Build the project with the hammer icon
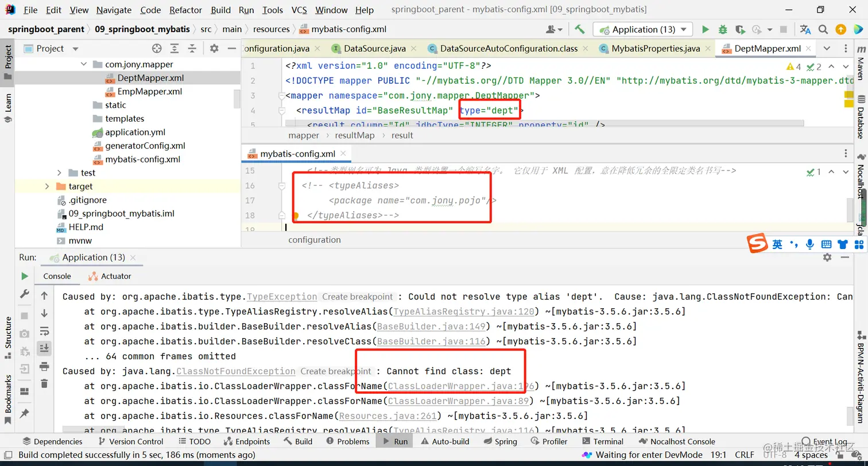This screenshot has width=868, height=466. pos(580,29)
